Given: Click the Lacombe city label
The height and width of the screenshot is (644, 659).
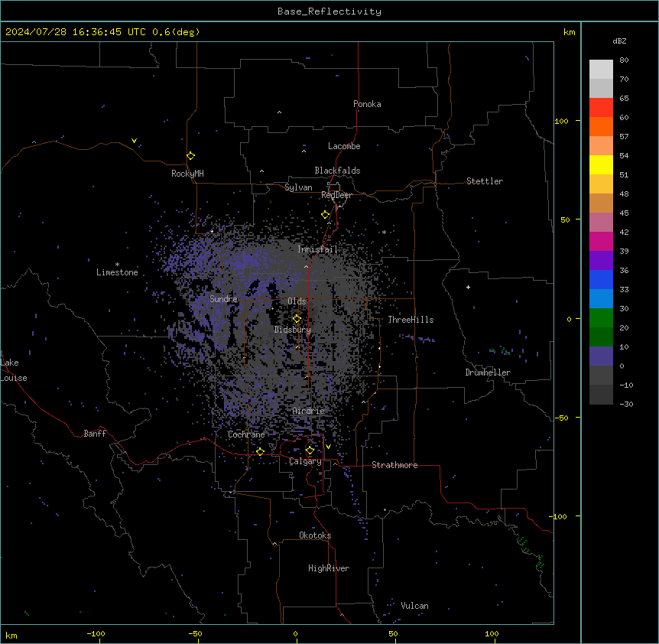Looking at the screenshot, I should pyautogui.click(x=344, y=146).
